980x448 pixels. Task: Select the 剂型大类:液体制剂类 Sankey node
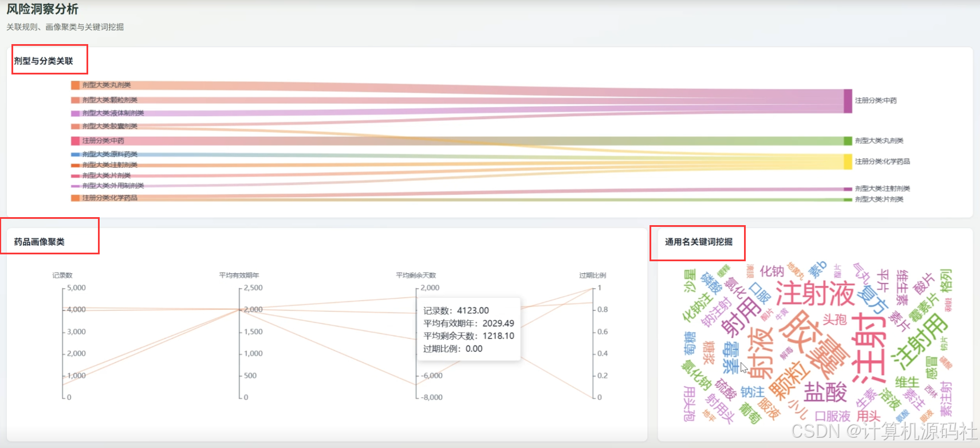tap(75, 113)
